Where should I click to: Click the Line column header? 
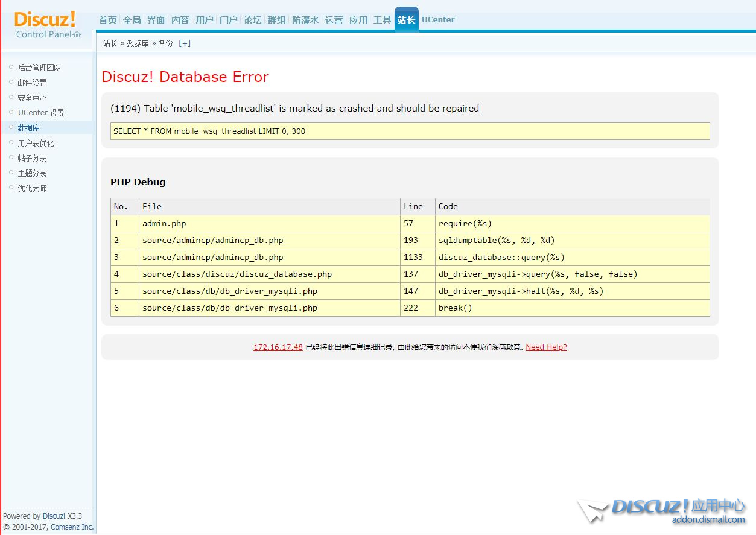(418, 207)
